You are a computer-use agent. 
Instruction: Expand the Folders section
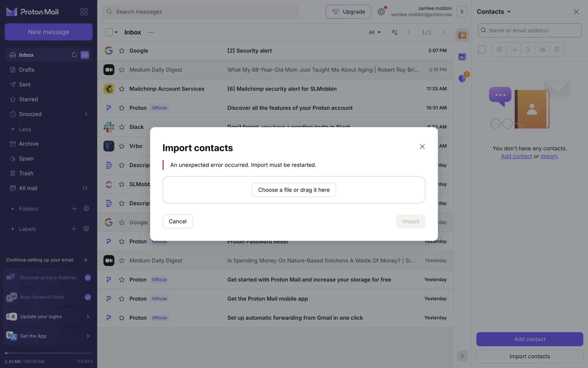point(13,209)
